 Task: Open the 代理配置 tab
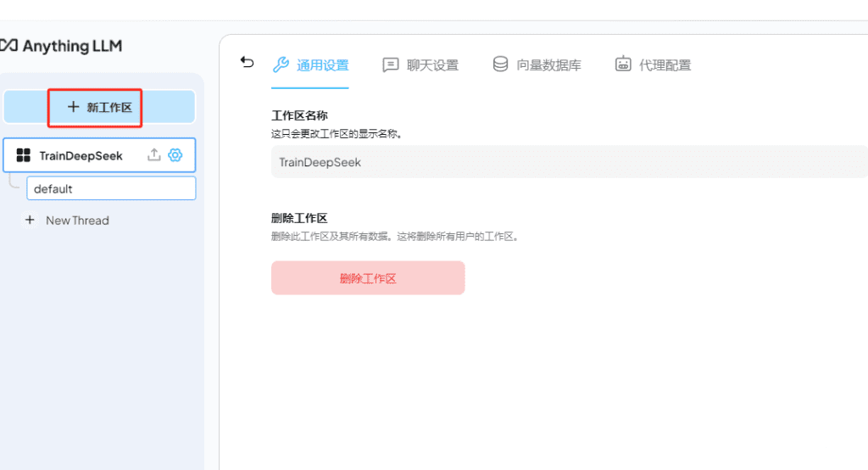pyautogui.click(x=665, y=65)
